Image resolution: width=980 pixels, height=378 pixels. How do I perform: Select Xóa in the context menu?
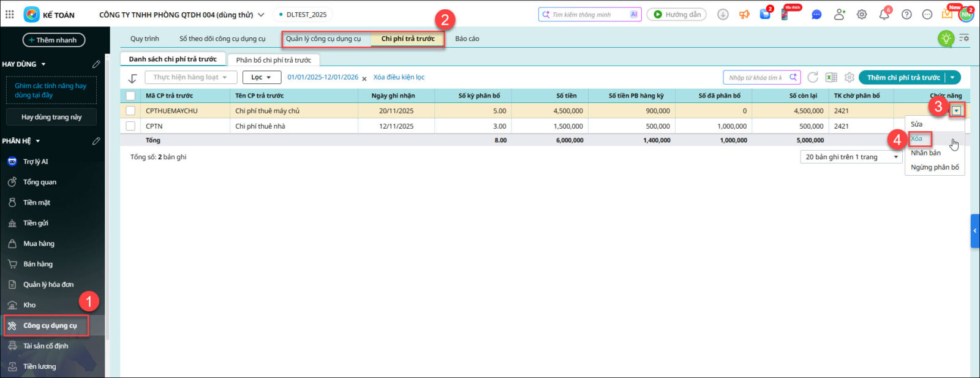(917, 138)
